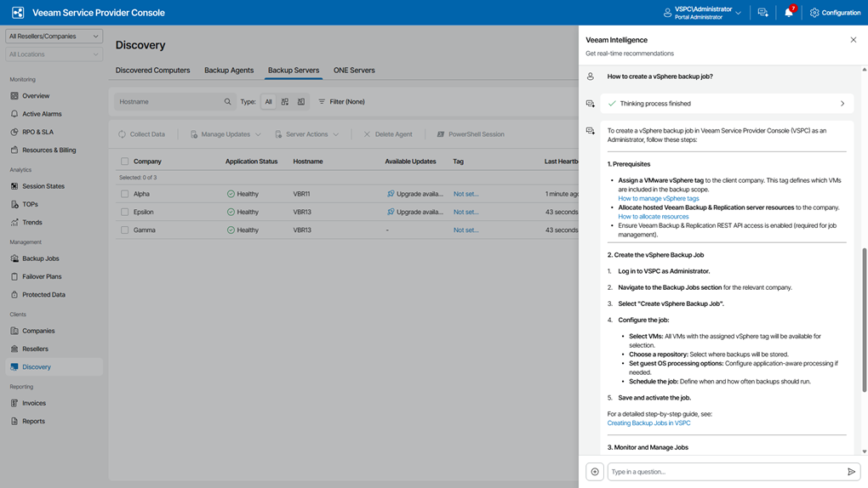Image resolution: width=868 pixels, height=488 pixels.
Task: Expand Thinking process finished section
Action: (726, 104)
